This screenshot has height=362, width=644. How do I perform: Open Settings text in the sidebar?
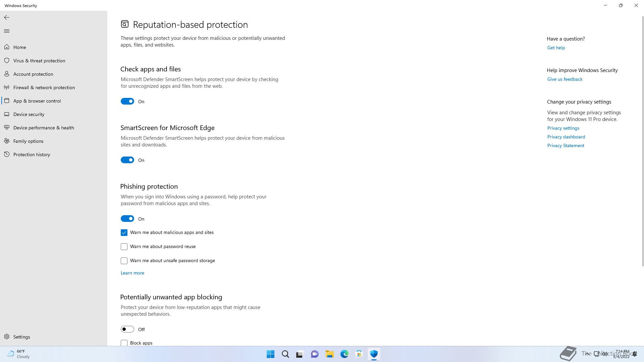pos(21,337)
